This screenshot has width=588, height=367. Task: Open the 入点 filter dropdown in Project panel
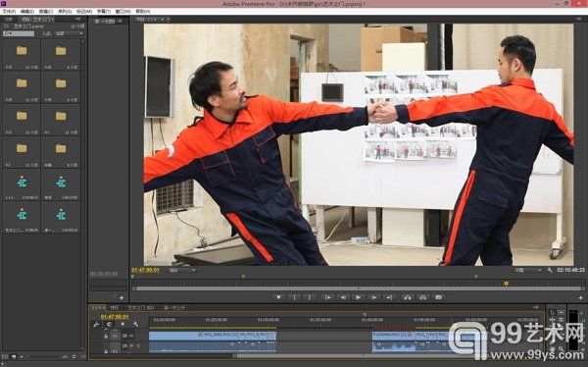69,33
